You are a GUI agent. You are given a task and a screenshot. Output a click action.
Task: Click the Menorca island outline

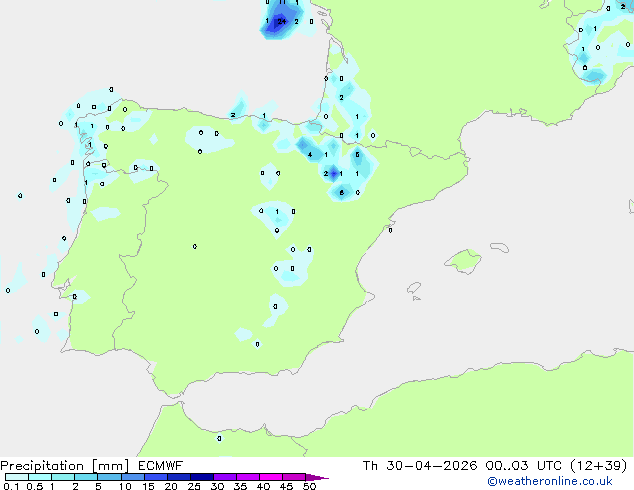tap(499, 247)
